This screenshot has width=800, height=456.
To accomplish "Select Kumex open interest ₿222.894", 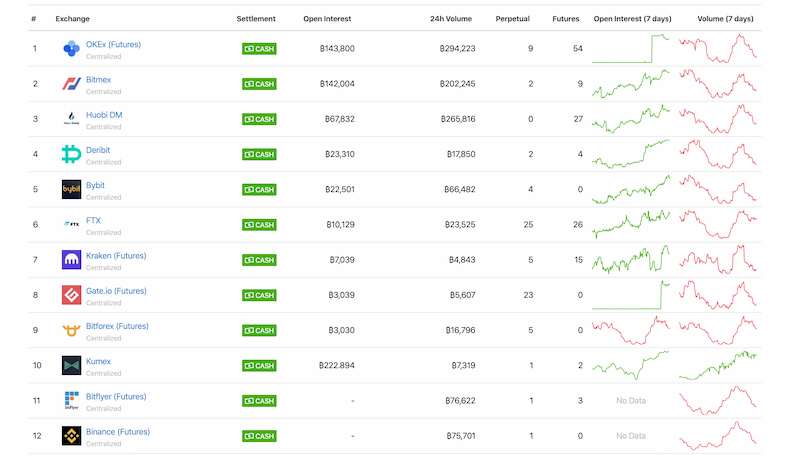I will (x=337, y=365).
